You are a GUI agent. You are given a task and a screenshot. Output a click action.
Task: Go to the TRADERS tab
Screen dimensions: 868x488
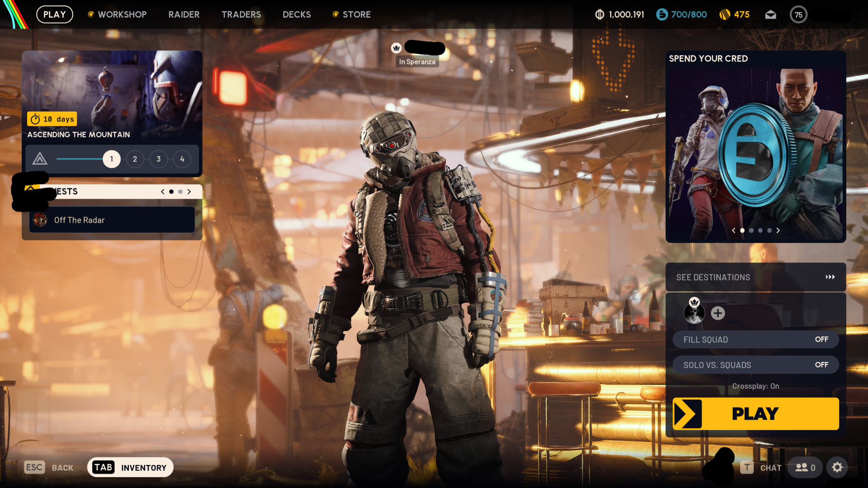point(241,14)
